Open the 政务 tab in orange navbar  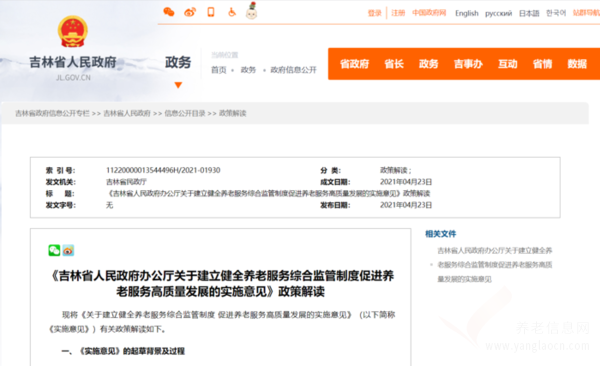[428, 64]
